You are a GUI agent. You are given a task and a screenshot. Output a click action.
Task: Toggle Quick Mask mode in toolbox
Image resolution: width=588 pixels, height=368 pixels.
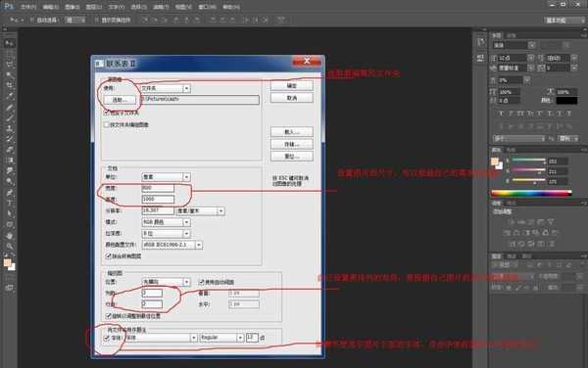click(9, 288)
